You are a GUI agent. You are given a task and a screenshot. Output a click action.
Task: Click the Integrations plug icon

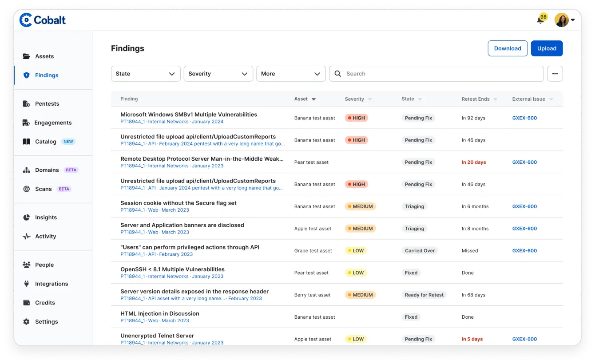27,284
